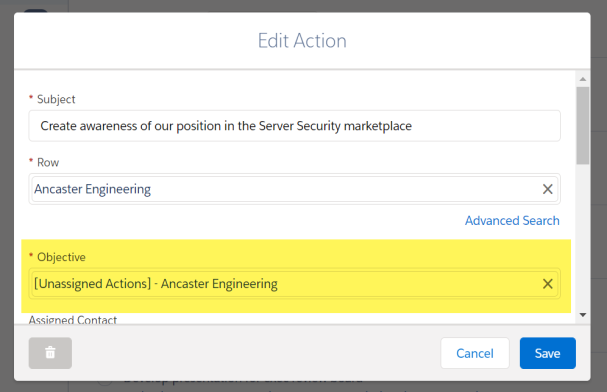Click the scrollbar track below the thumb
This screenshot has height=392, width=607.
coord(583,236)
